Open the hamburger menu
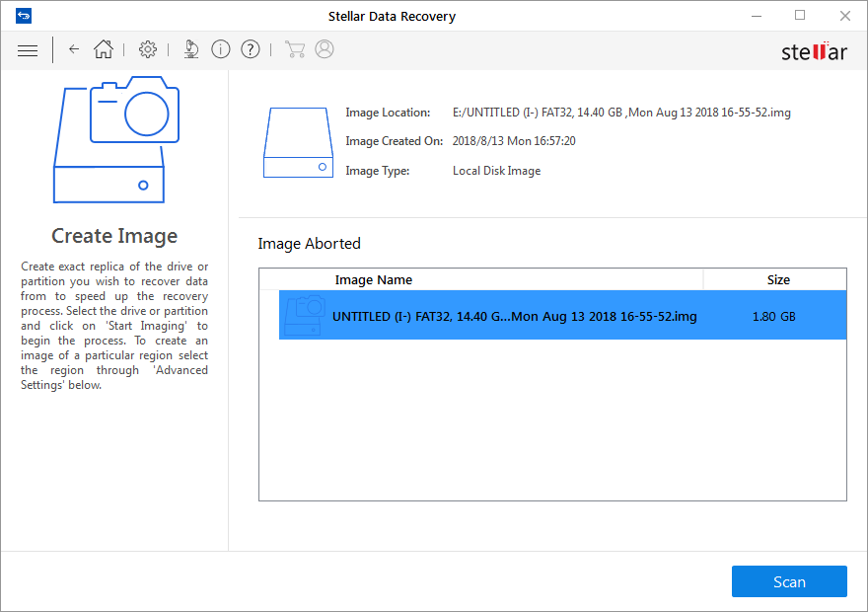Image resolution: width=868 pixels, height=612 pixels. point(28,50)
